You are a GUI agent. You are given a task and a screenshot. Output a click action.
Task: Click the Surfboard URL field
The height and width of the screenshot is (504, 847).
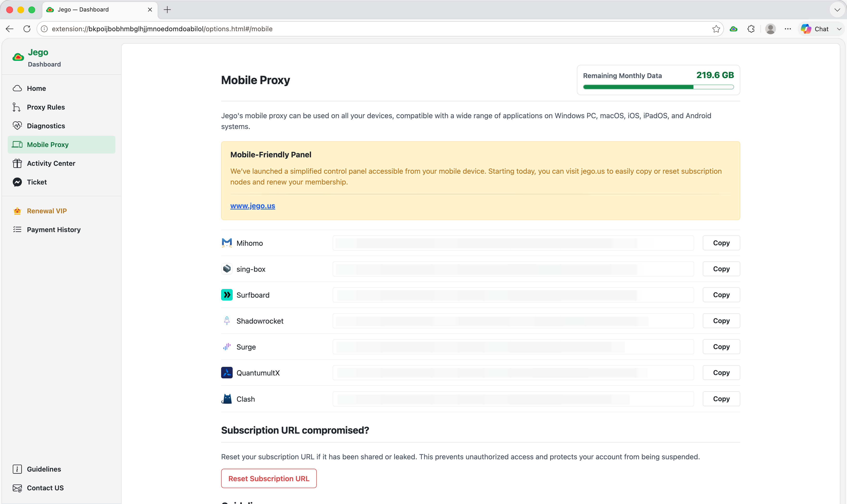tap(513, 295)
